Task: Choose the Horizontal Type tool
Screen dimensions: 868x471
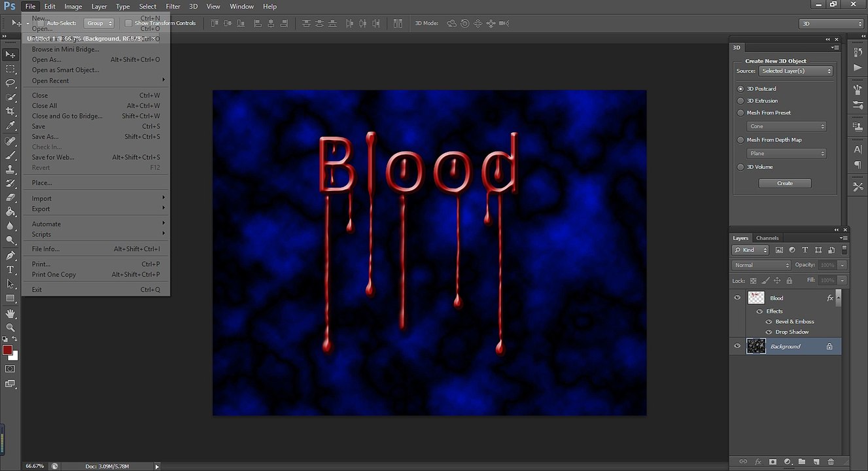Action: tap(10, 270)
